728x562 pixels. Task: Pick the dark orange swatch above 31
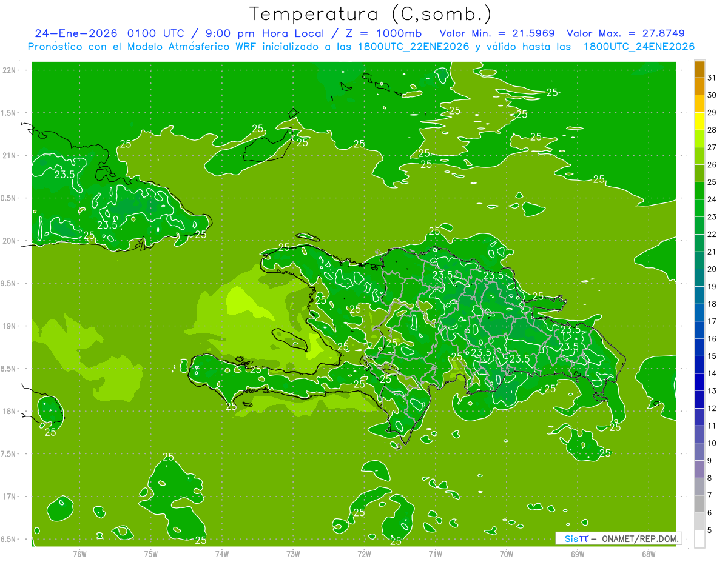pos(699,70)
